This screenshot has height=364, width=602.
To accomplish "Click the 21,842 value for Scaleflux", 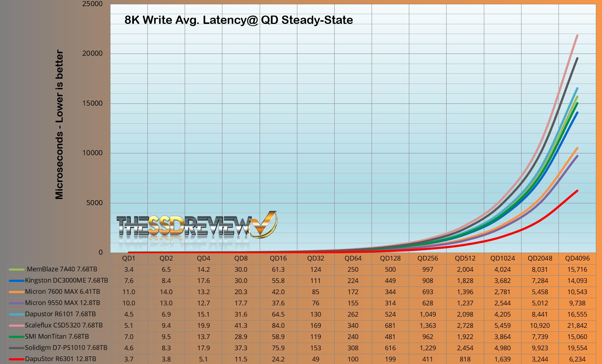I will 577,326.
